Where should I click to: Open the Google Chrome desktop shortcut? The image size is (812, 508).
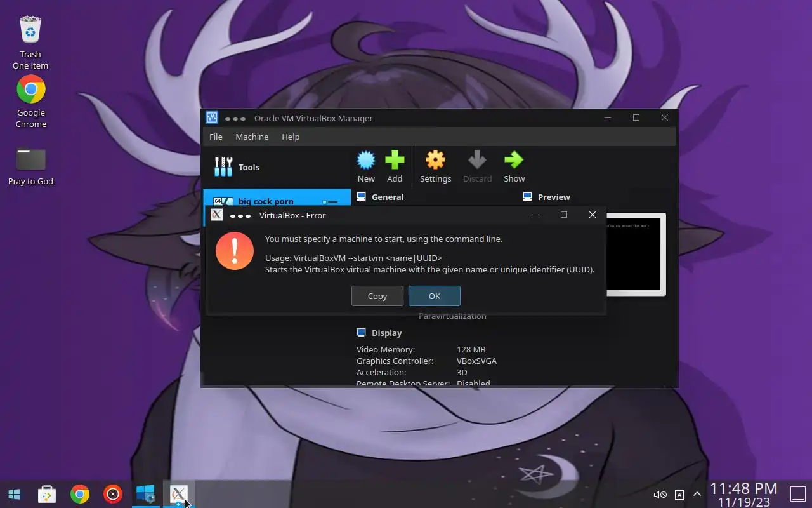pyautogui.click(x=31, y=102)
